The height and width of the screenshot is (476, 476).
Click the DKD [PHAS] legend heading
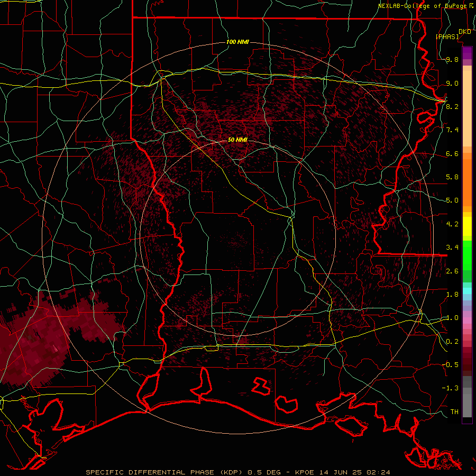[453, 34]
